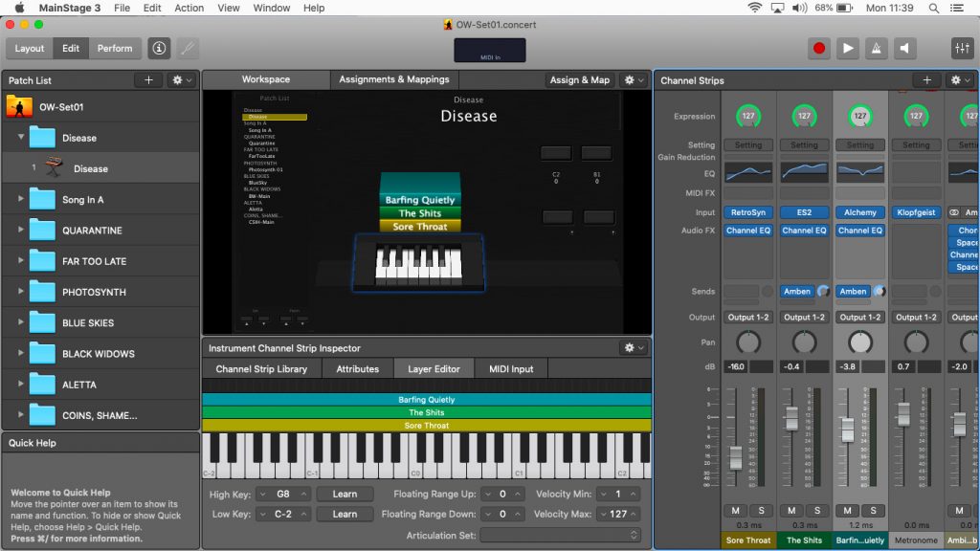Add a new patch with the plus button
The height and width of the screenshot is (551, 980).
coord(148,80)
